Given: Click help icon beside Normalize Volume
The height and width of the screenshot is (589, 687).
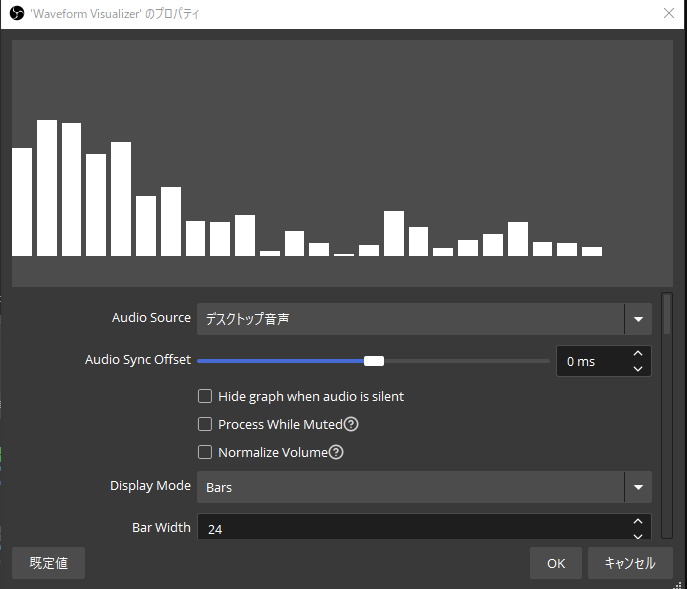Looking at the screenshot, I should [x=337, y=452].
